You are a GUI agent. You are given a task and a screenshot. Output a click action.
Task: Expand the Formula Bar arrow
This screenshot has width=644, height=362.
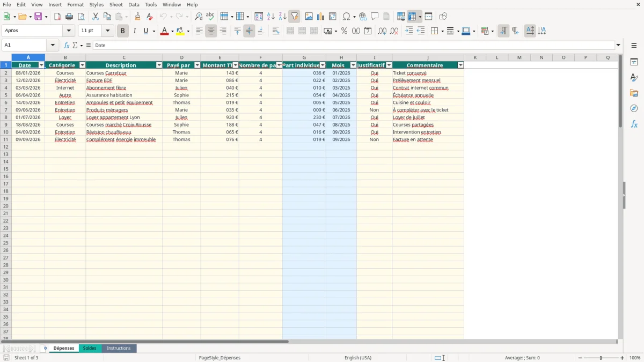[618, 45]
